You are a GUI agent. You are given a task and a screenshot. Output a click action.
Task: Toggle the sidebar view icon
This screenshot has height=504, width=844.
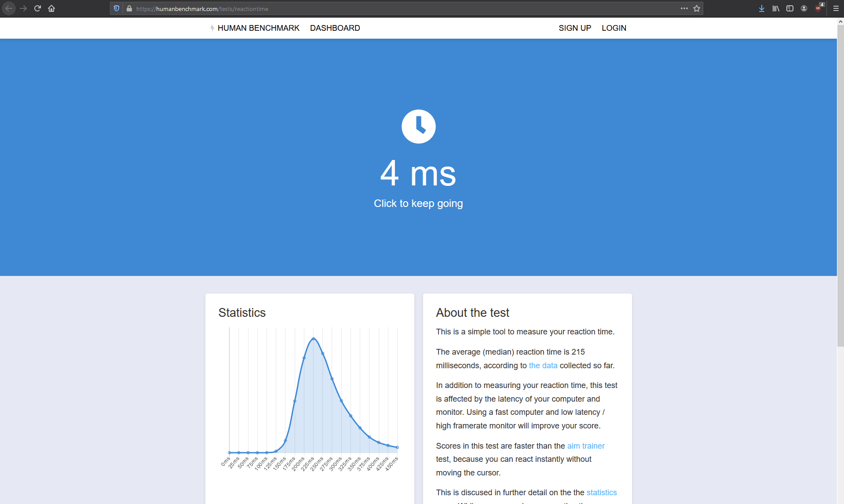pos(790,8)
